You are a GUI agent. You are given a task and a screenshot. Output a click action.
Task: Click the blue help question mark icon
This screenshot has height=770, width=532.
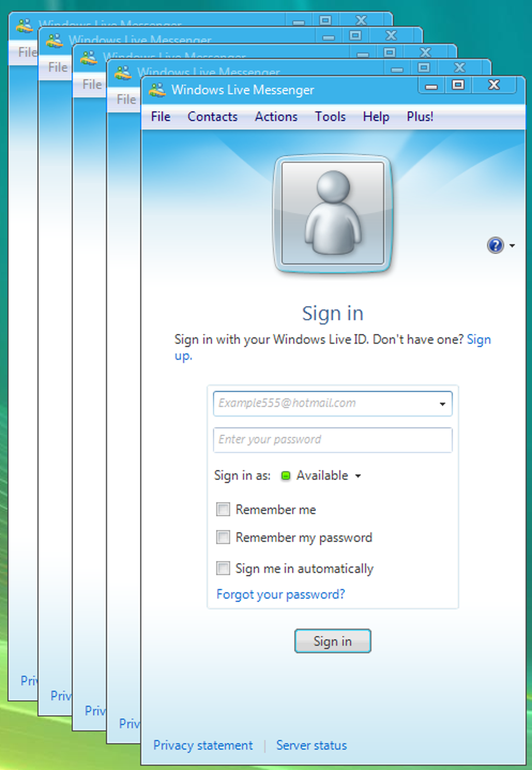(495, 245)
